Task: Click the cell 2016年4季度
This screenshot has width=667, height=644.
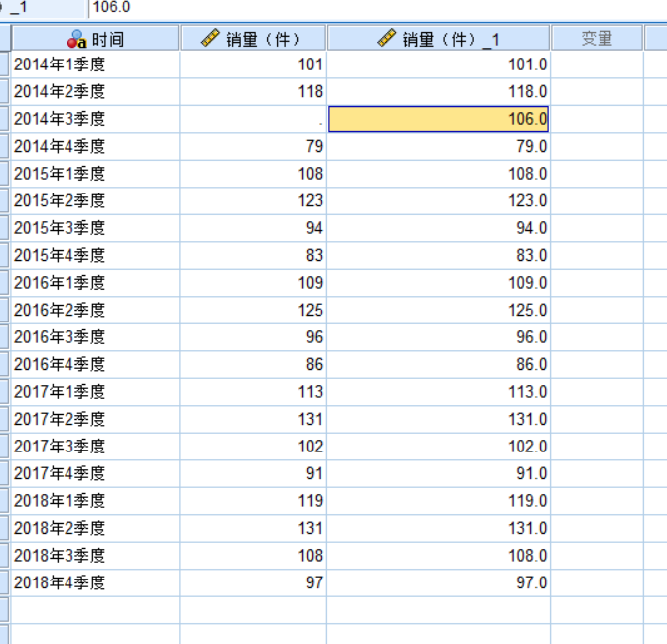Action: (x=95, y=364)
